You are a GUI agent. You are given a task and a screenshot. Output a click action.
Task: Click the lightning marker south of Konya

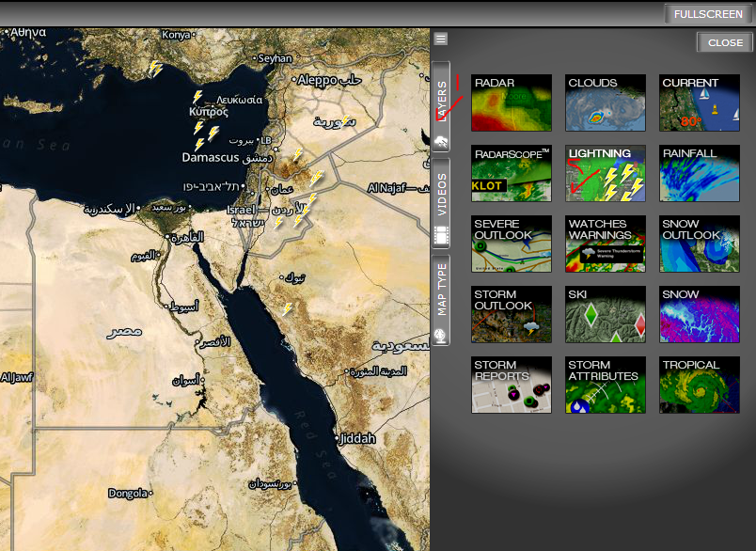155,69
